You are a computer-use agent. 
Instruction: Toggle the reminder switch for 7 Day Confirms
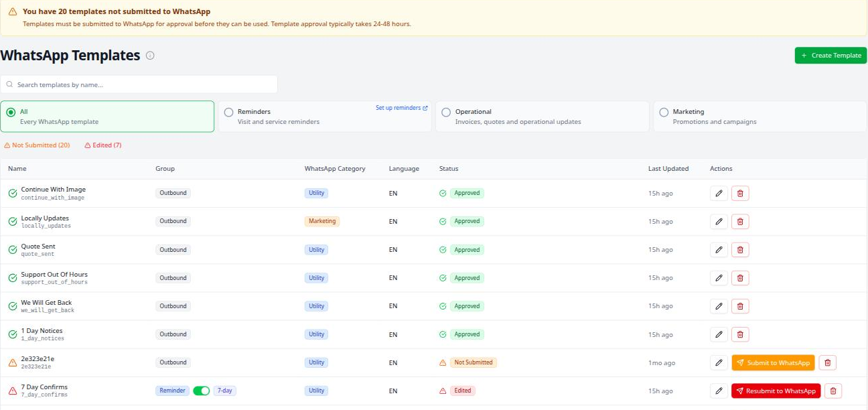click(x=201, y=391)
